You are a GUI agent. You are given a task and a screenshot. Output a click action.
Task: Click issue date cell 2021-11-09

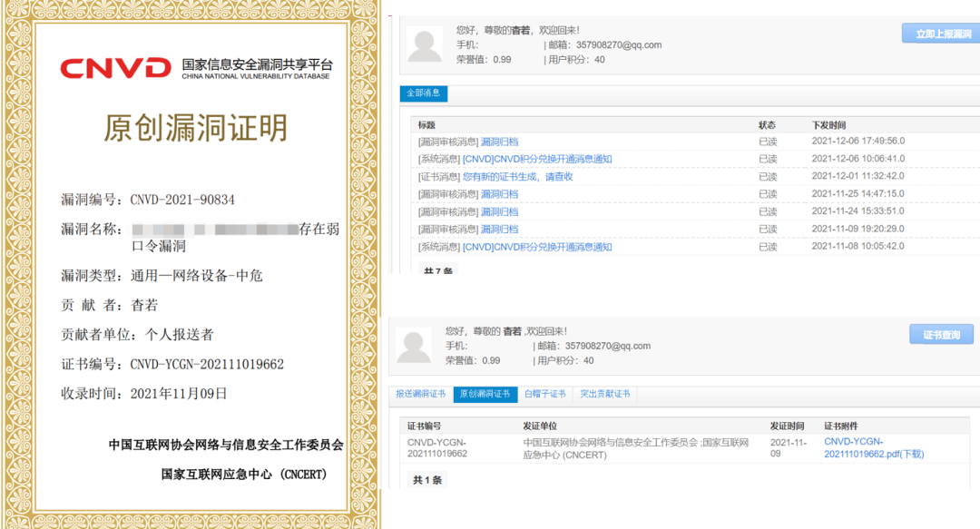pyautogui.click(x=789, y=447)
